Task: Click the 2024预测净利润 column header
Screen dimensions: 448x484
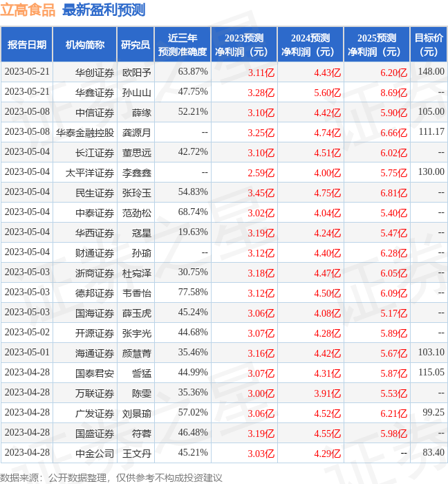Action: (x=310, y=45)
